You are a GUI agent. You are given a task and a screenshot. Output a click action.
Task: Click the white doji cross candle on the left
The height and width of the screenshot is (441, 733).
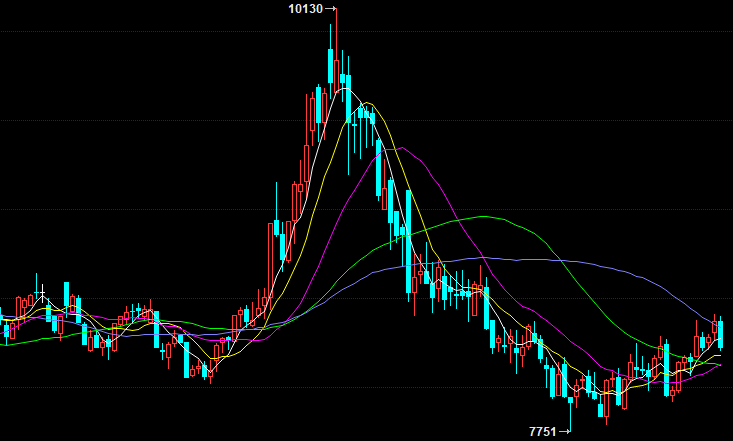click(41, 294)
